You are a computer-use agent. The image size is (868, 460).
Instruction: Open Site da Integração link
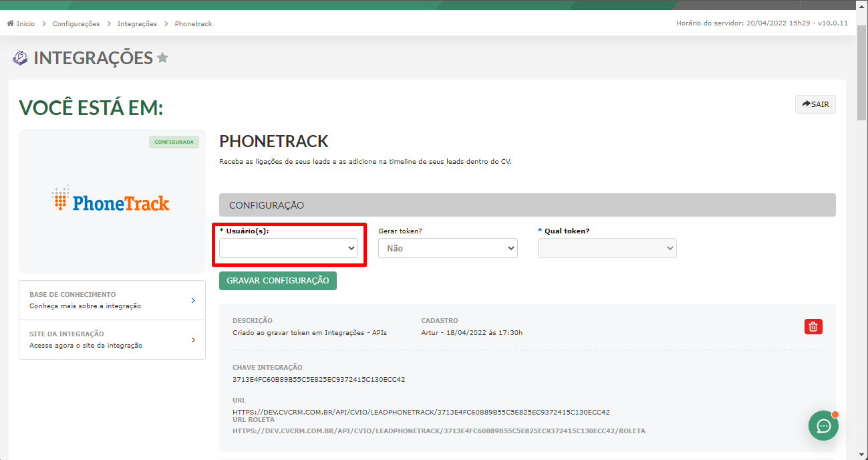tap(112, 340)
